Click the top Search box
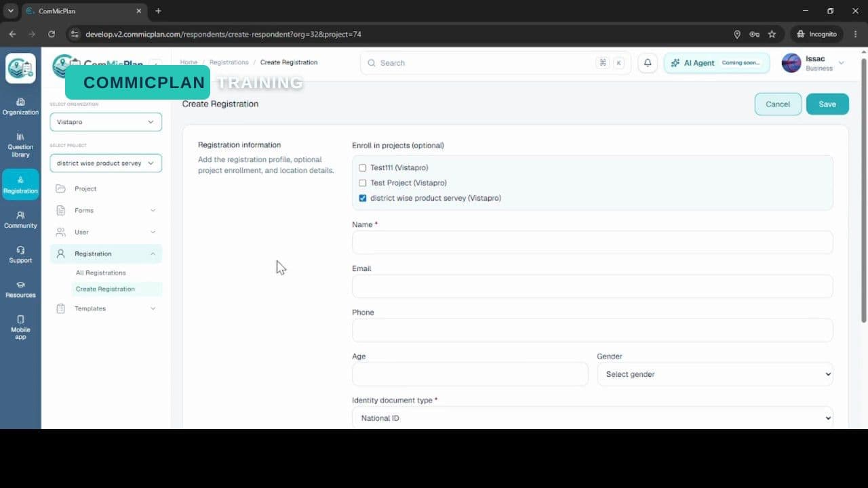868x488 pixels. tap(496, 63)
